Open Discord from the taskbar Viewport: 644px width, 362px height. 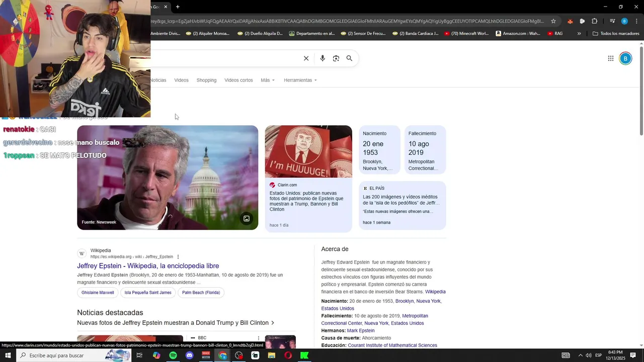189,355
